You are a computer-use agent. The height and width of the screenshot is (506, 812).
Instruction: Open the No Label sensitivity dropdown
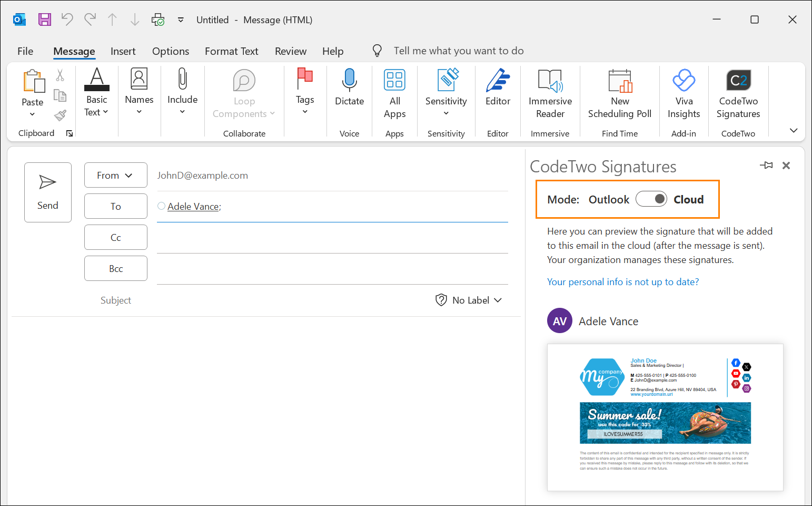469,300
